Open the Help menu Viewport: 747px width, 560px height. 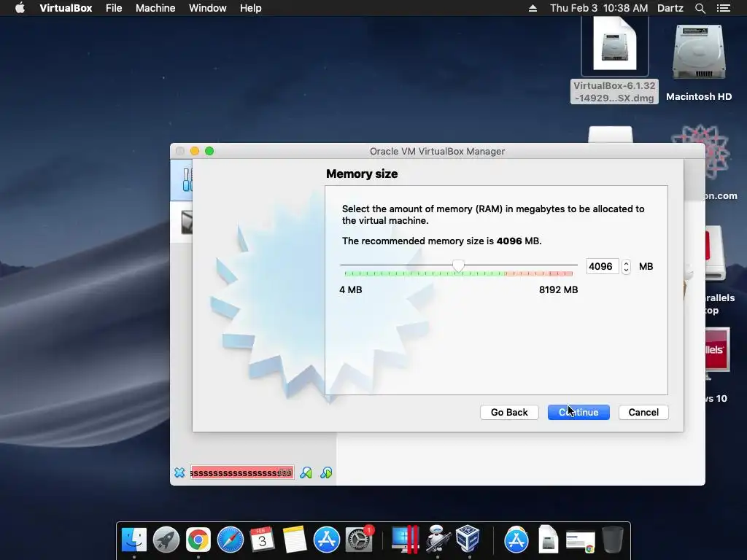(x=251, y=8)
